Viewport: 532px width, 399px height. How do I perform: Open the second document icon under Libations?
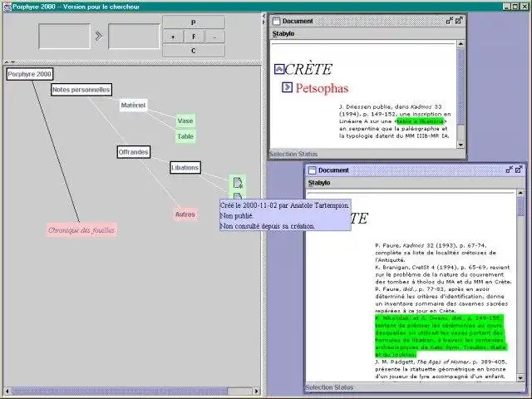tap(238, 196)
